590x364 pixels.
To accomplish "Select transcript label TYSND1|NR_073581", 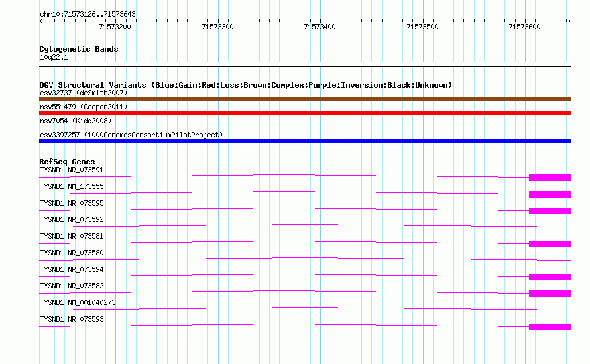I will click(x=72, y=237).
